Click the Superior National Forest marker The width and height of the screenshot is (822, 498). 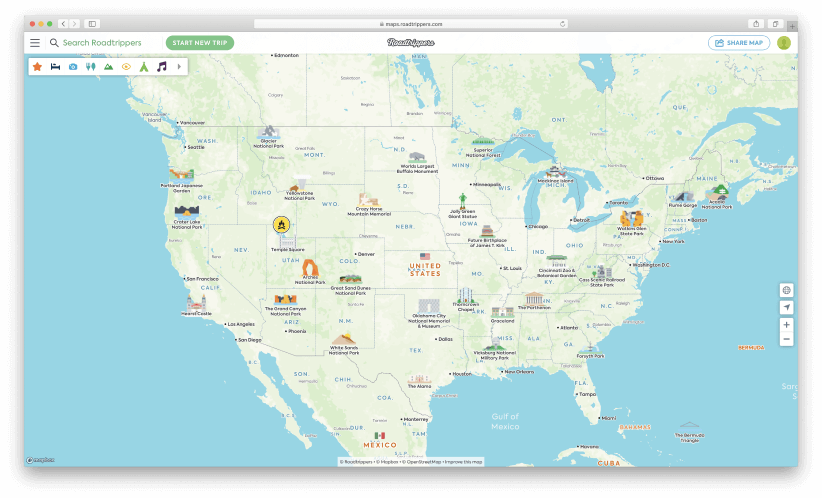[x=483, y=143]
